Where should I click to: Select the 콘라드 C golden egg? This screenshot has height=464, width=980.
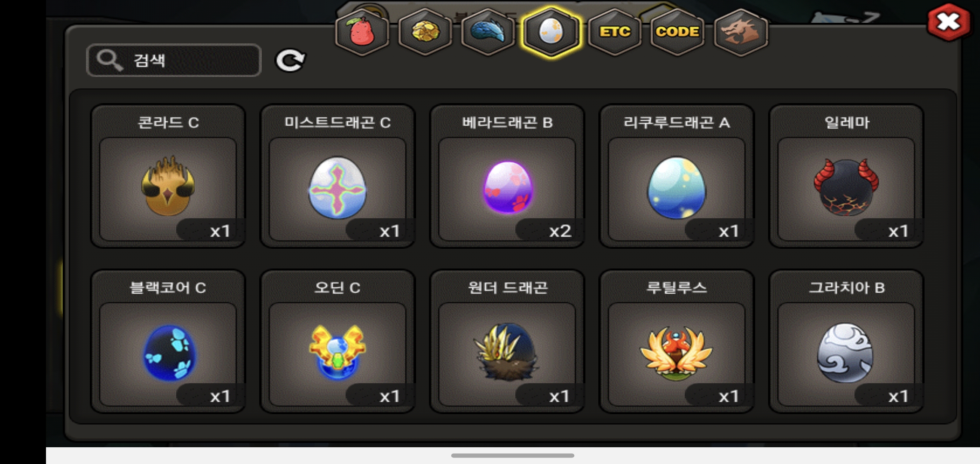168,176
